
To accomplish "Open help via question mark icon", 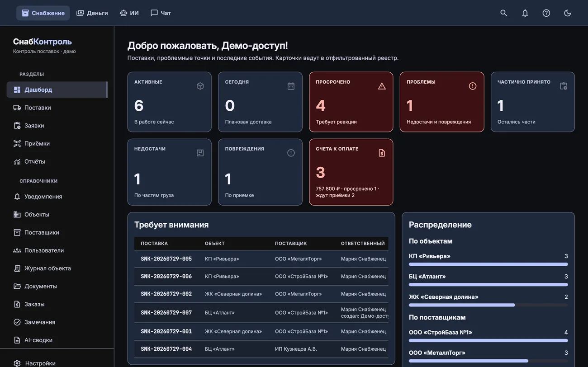I will [x=546, y=13].
